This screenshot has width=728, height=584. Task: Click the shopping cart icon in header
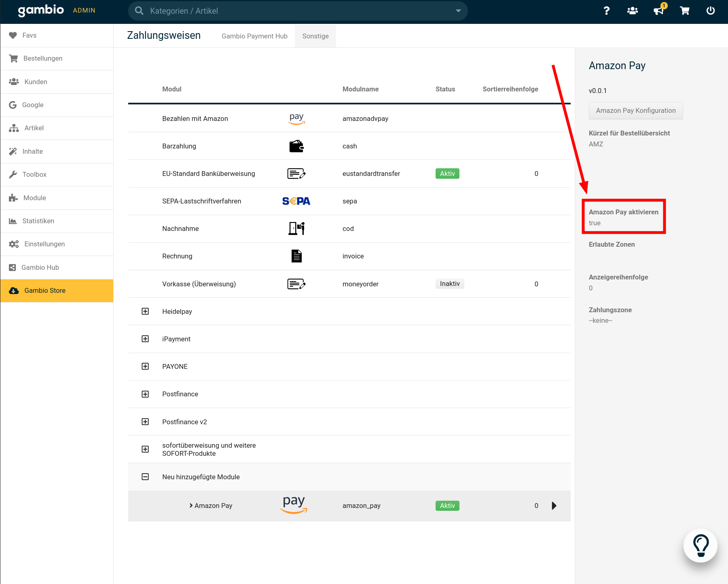coord(685,11)
